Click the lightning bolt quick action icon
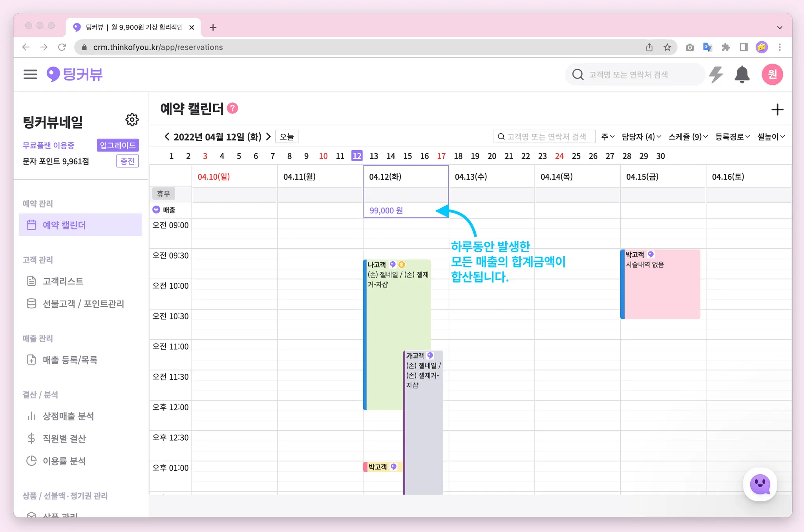The image size is (804, 532). point(716,74)
